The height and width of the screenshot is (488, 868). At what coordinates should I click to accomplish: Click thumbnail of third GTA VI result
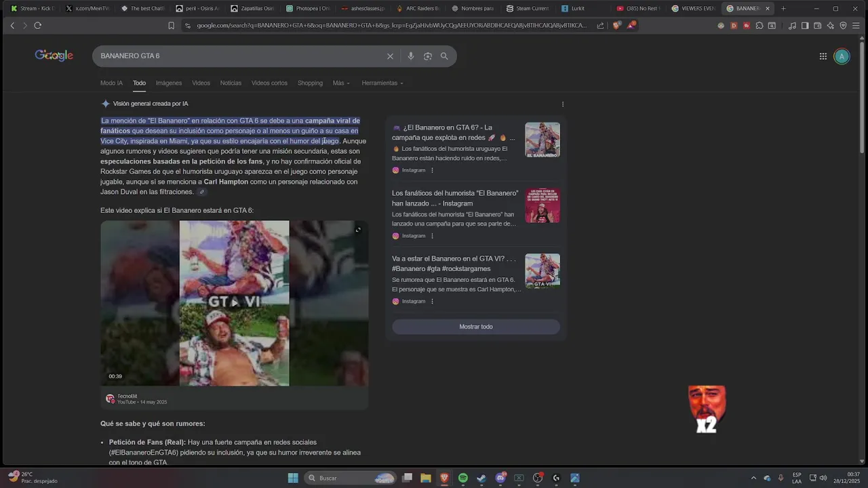542,271
